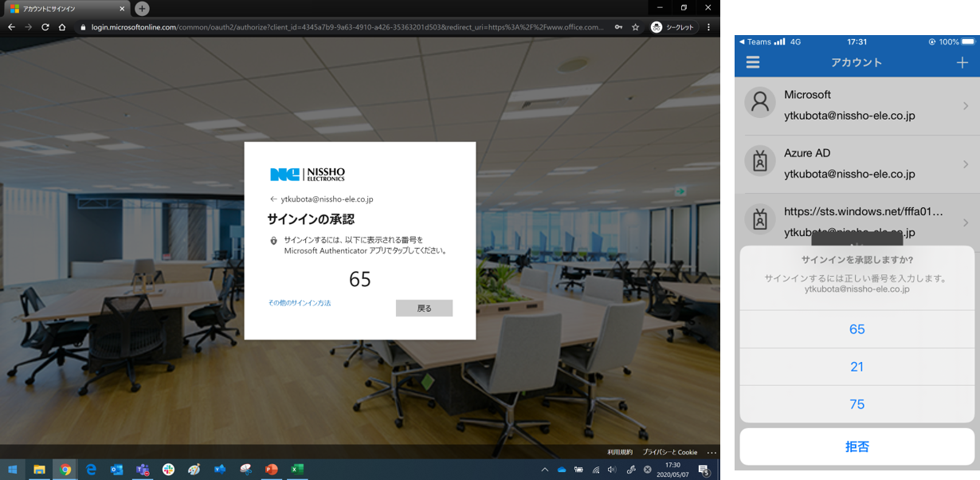Click the Microsoft account avatar icon

(760, 102)
